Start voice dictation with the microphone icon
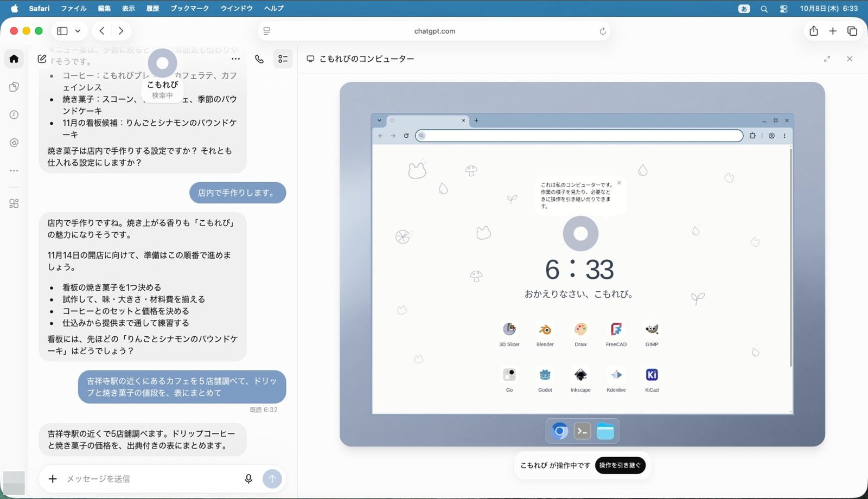The image size is (868, 499). click(248, 478)
